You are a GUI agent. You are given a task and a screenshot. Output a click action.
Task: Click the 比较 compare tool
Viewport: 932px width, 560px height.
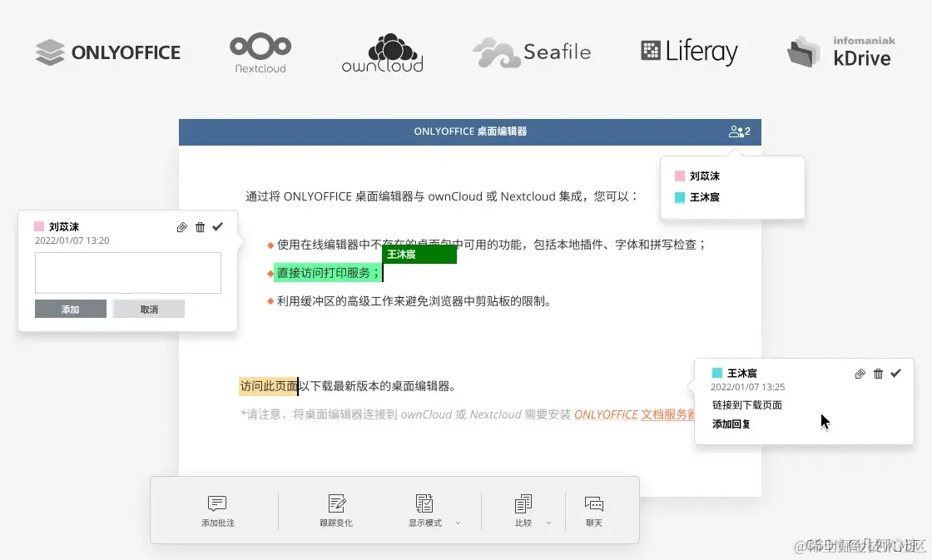523,511
